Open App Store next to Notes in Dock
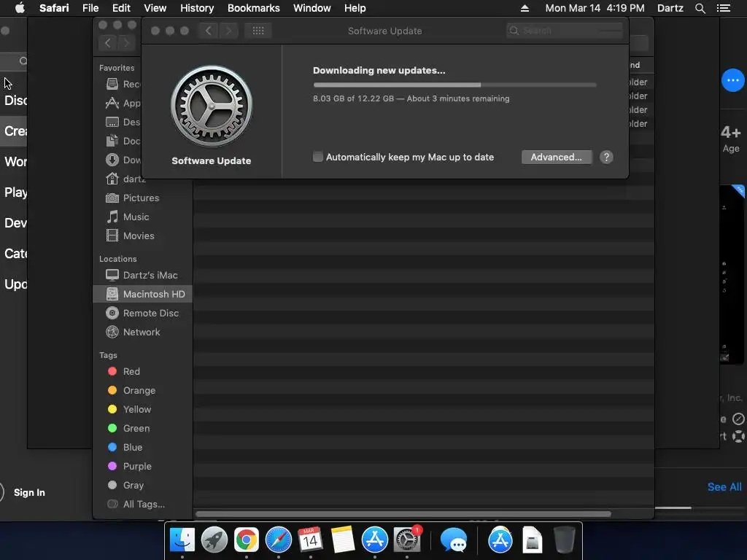 click(375, 540)
